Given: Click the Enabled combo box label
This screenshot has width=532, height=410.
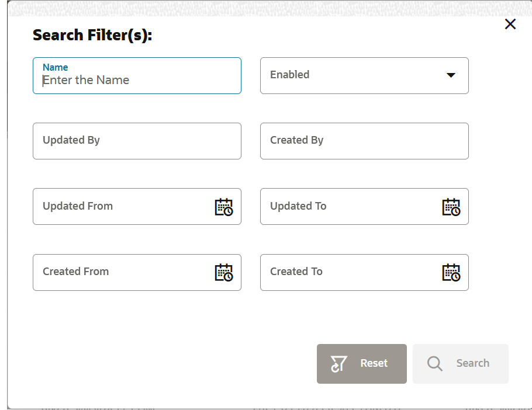Looking at the screenshot, I should (x=290, y=75).
